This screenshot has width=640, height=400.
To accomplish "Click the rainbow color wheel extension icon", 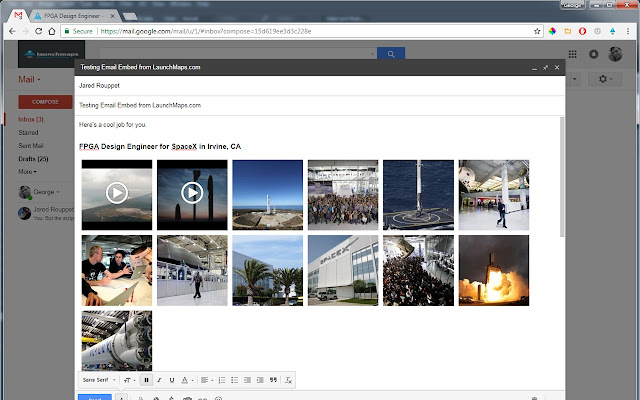I will [x=552, y=31].
